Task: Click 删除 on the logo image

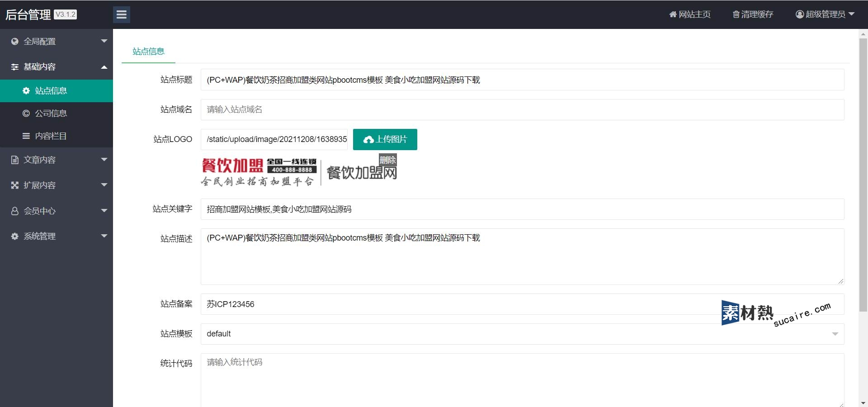Action: click(387, 160)
